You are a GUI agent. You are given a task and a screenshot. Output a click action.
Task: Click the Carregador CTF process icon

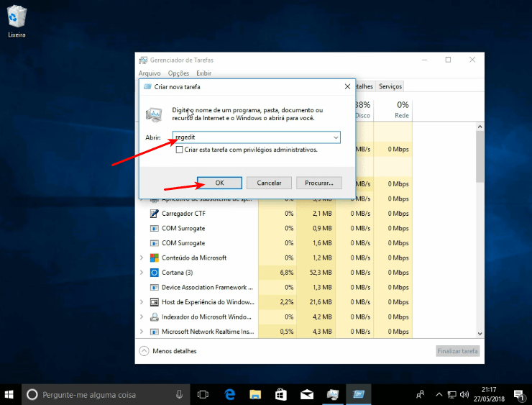tap(155, 214)
